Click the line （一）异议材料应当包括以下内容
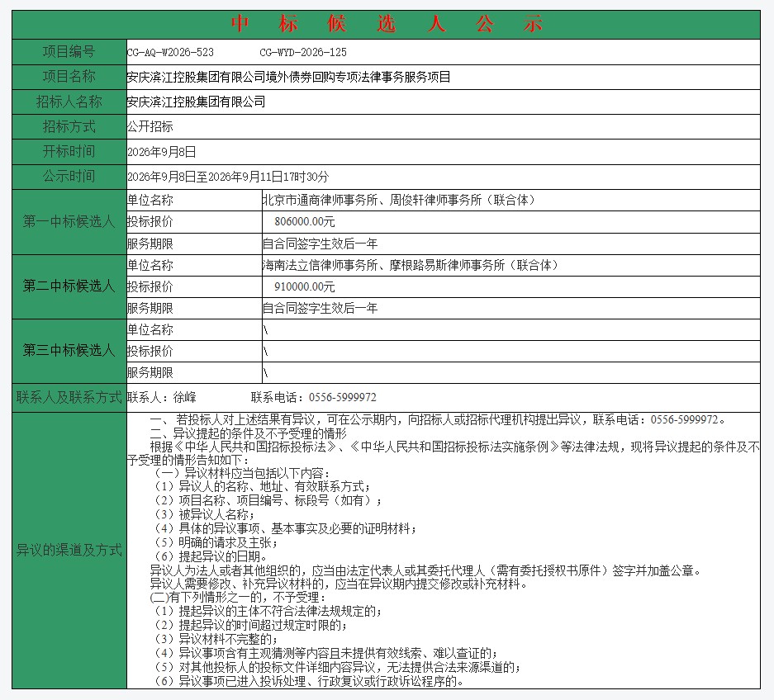Screen dimensions: 774x700 click(242, 474)
